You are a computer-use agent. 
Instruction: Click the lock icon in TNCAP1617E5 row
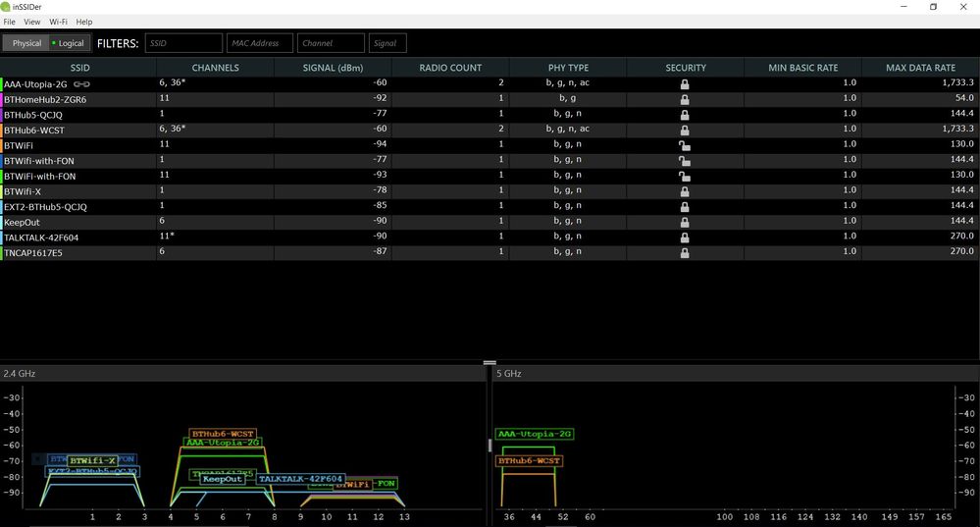(x=685, y=252)
